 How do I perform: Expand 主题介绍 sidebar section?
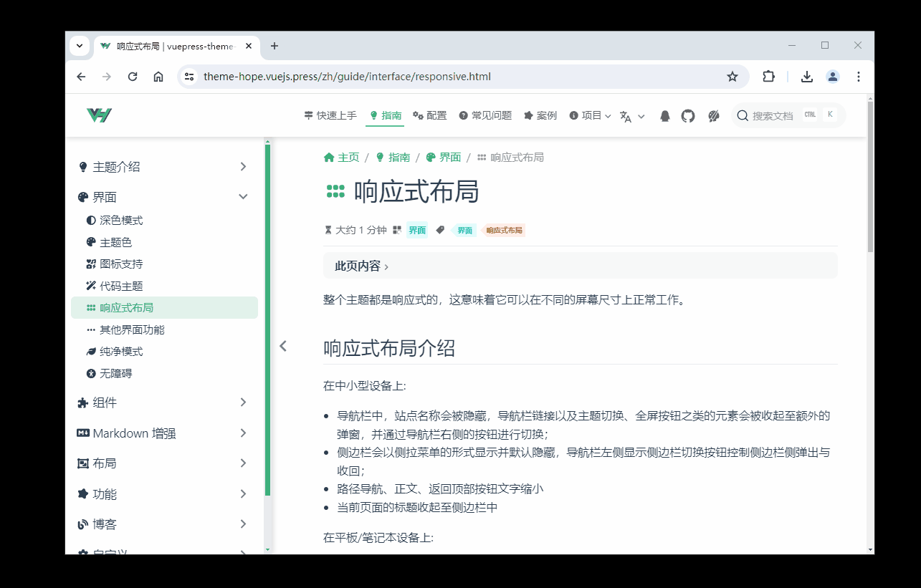click(163, 167)
